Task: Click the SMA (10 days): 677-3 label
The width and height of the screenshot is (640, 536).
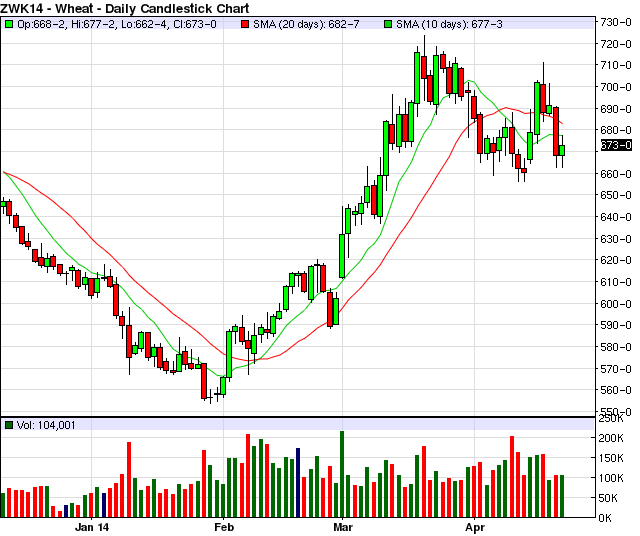Action: [449, 24]
